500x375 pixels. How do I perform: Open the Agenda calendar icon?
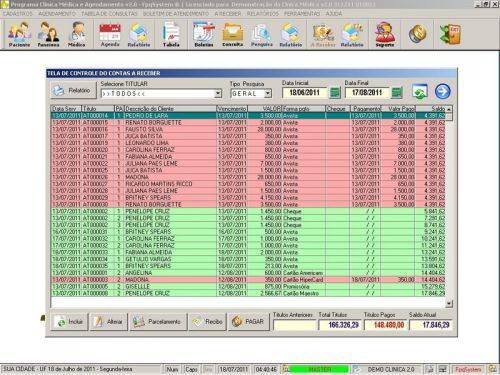pyautogui.click(x=110, y=34)
